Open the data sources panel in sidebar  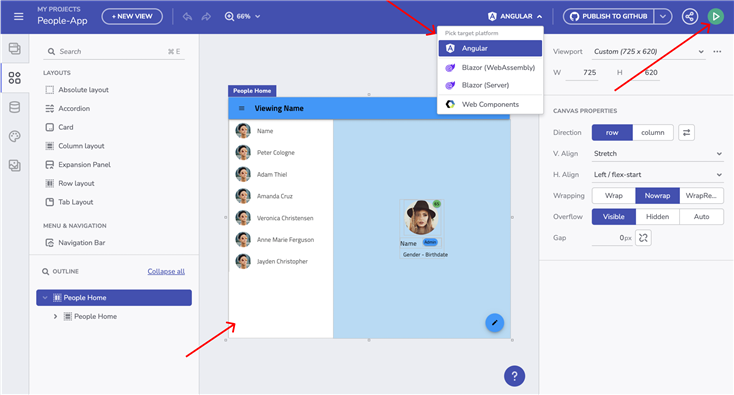[x=15, y=107]
